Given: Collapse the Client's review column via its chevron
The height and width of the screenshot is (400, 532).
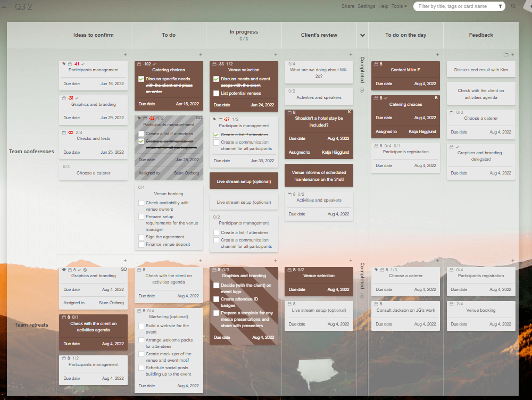Looking at the screenshot, I should coord(362,35).
